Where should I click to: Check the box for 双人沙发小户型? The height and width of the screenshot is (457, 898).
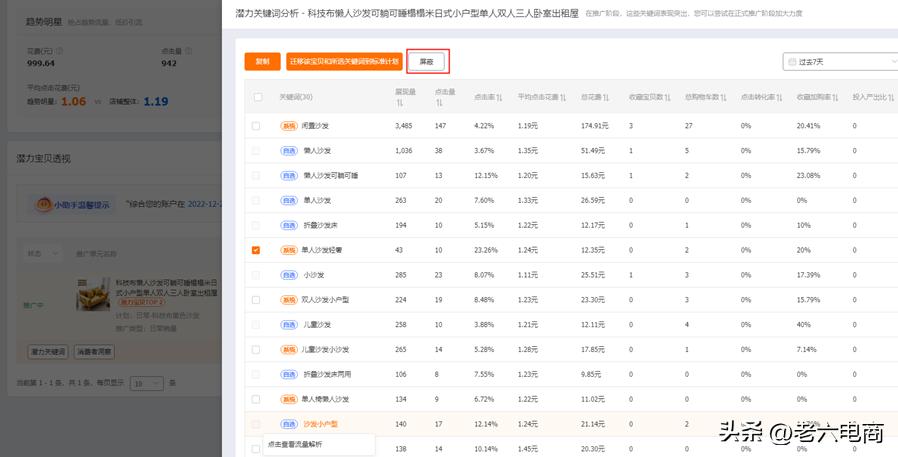255,300
